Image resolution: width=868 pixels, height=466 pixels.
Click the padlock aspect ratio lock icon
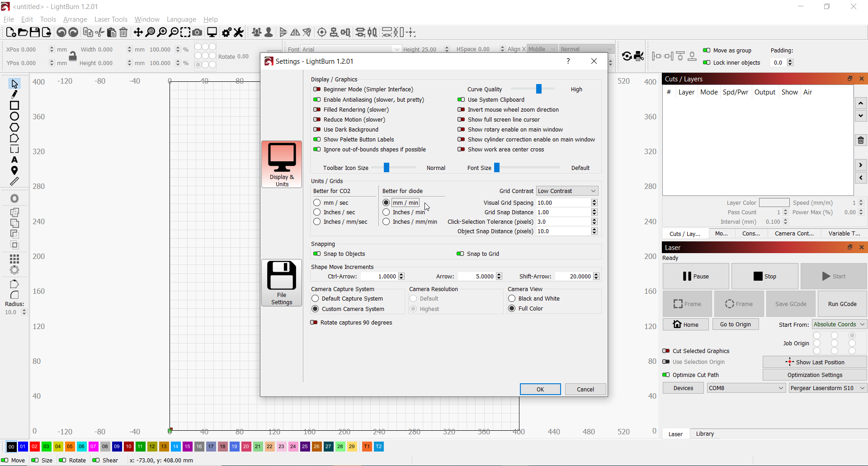point(73,56)
